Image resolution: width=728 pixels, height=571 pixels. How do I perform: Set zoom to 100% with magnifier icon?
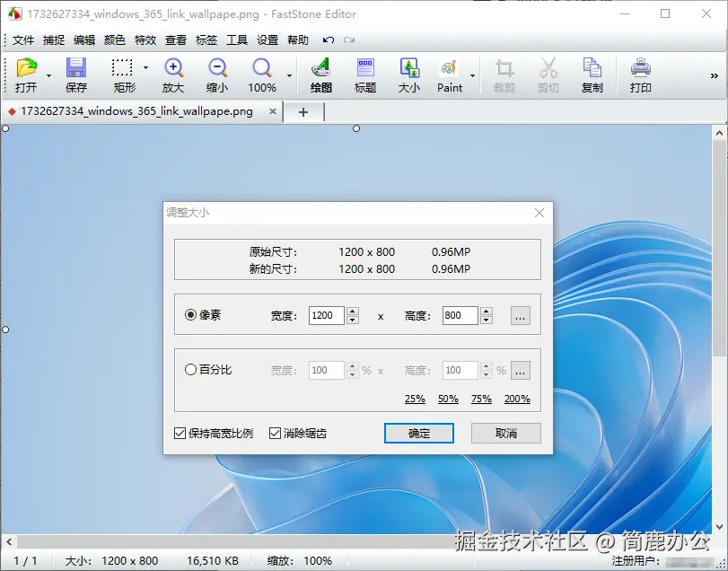click(262, 75)
